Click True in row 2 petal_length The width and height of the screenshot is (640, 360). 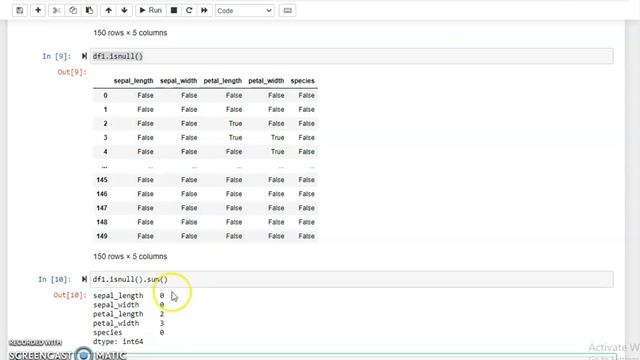[x=236, y=124]
